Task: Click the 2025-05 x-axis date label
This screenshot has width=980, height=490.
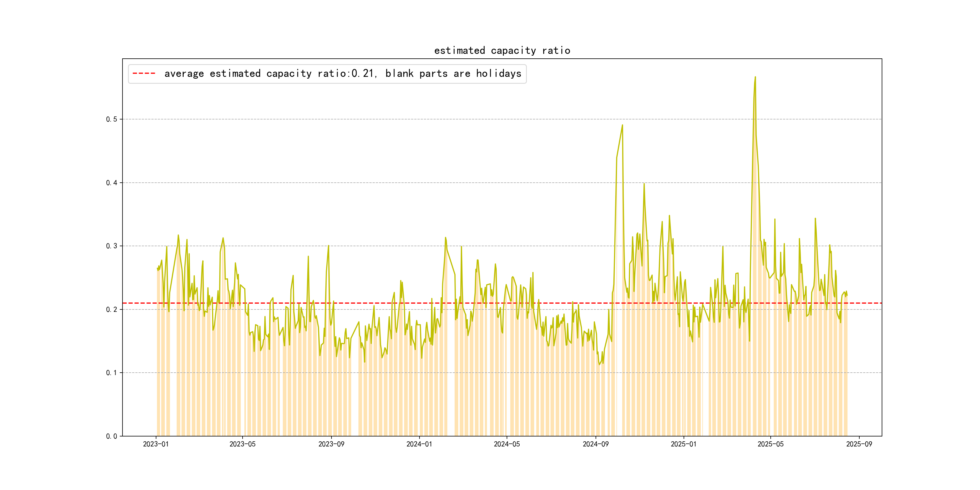Action: point(770,444)
